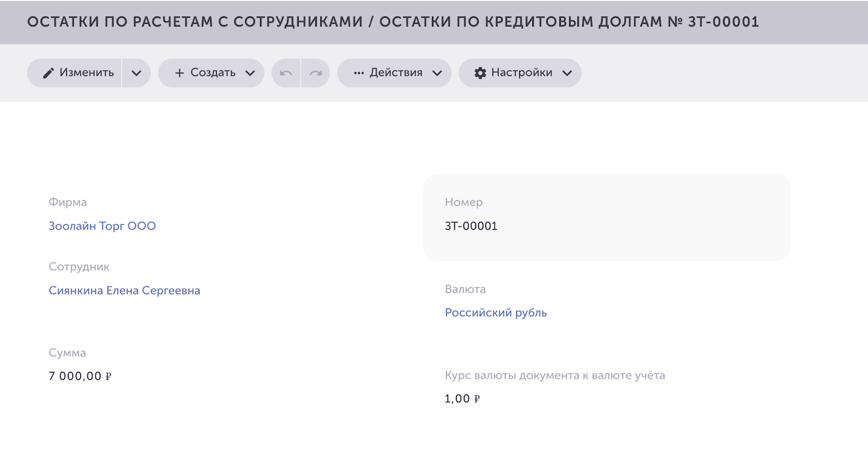Follow the Российский рубль currency link
The height and width of the screenshot is (449, 868).
point(496,313)
